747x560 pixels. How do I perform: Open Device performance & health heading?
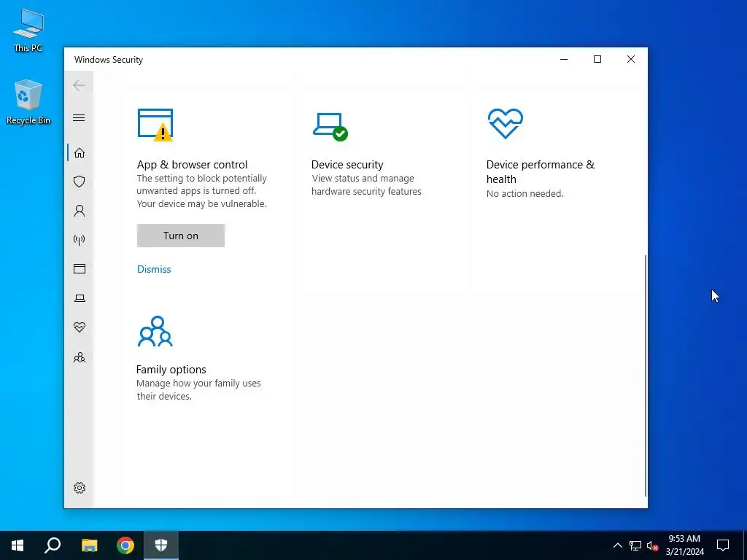coord(541,172)
